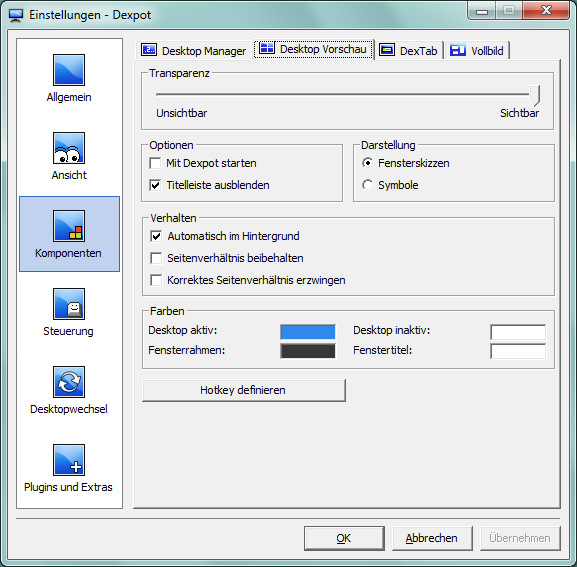Image resolution: width=577 pixels, height=567 pixels.
Task: Open the Komponenten section icon
Action: (69, 226)
